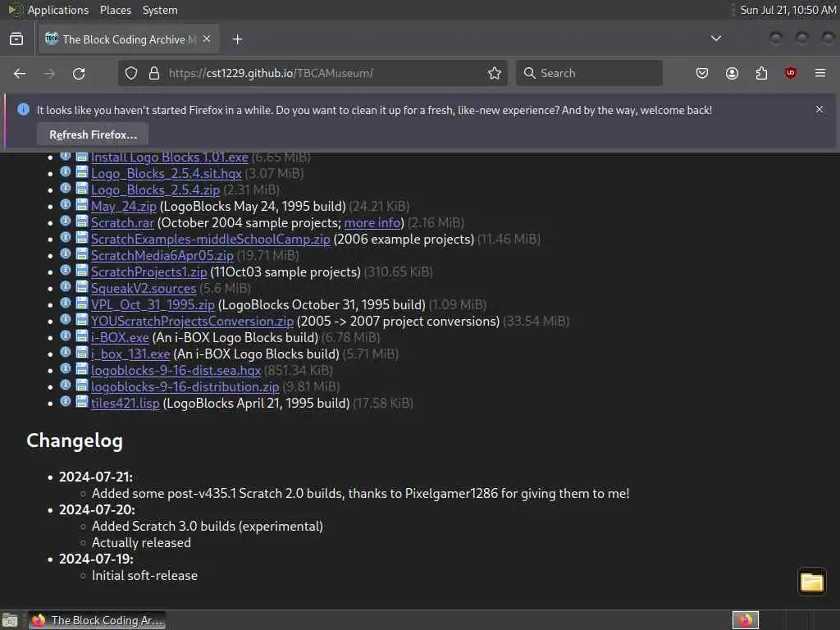840x630 pixels.
Task: Open the Firefox hamburger application menu
Action: click(x=820, y=73)
